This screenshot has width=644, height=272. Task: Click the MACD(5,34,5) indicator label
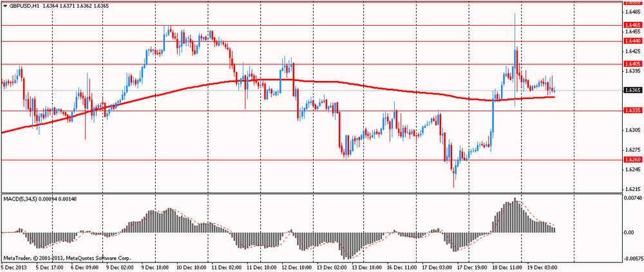point(20,199)
